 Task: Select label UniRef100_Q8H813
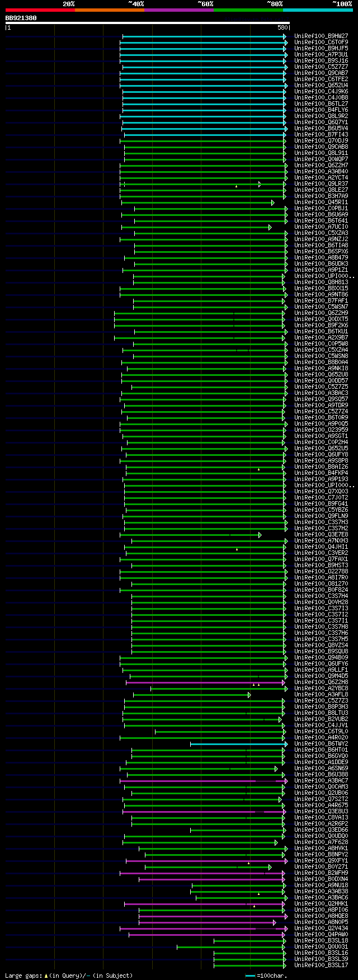[321, 282]
